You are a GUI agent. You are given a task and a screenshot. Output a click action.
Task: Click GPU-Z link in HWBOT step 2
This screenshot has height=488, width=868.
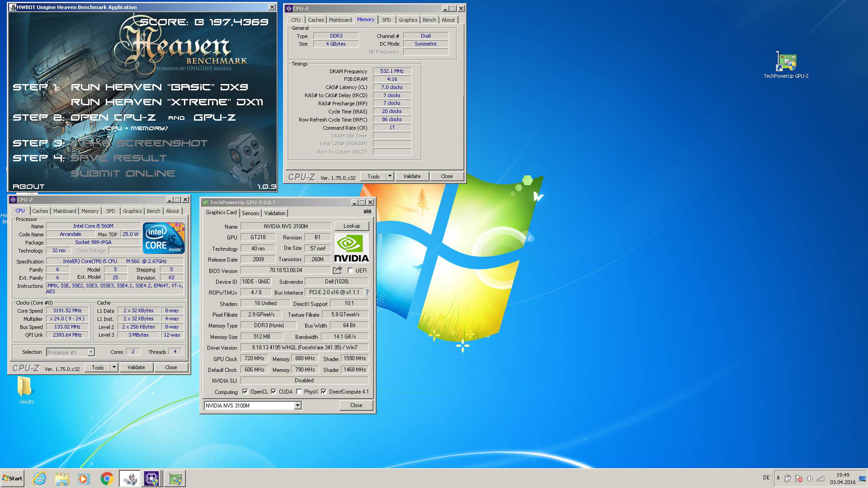[x=214, y=117]
